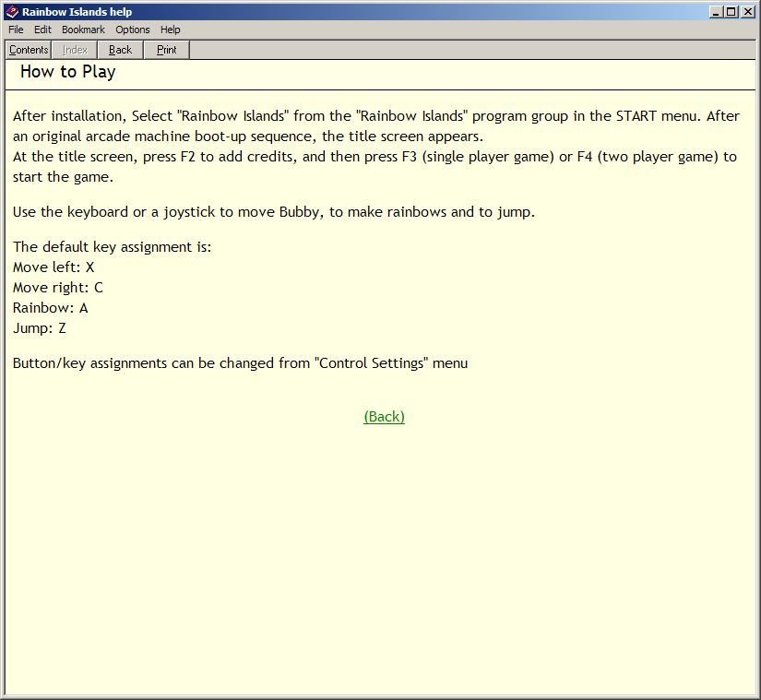
Task: Select the Help menu
Action: (x=170, y=30)
